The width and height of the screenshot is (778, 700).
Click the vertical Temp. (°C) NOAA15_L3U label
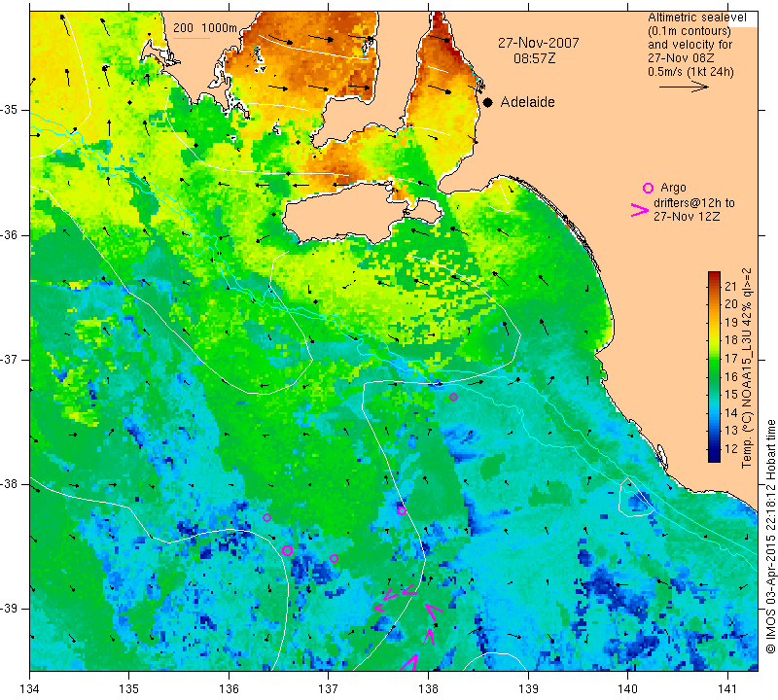[746, 367]
